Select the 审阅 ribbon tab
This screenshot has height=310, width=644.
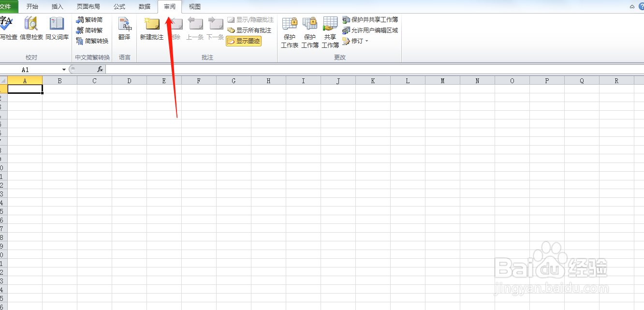170,7
